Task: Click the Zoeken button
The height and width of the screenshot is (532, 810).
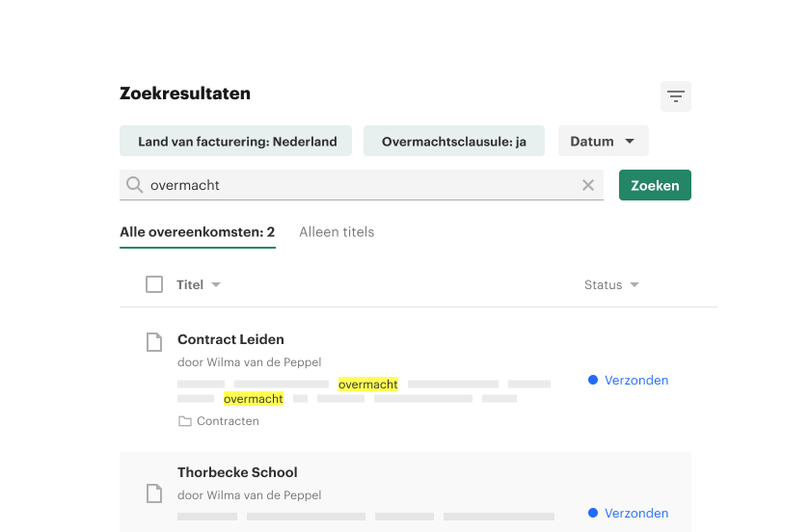Action: pos(655,185)
